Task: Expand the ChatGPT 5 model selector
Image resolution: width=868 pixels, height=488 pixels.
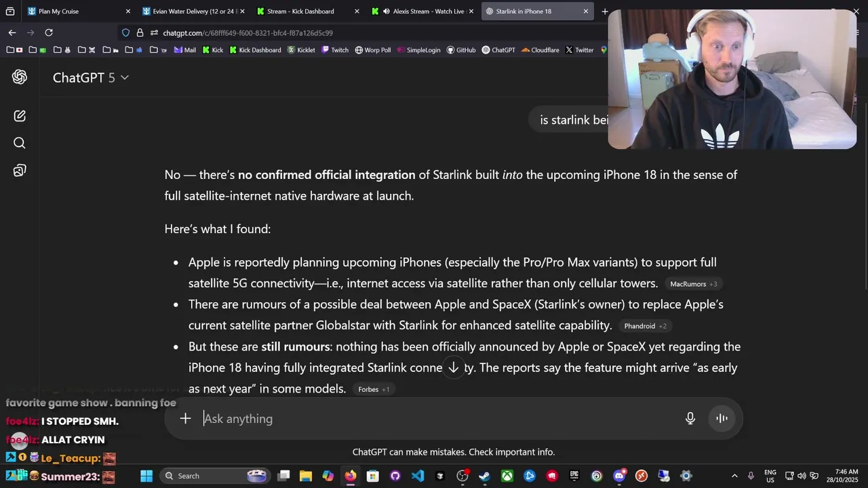Action: [91, 78]
